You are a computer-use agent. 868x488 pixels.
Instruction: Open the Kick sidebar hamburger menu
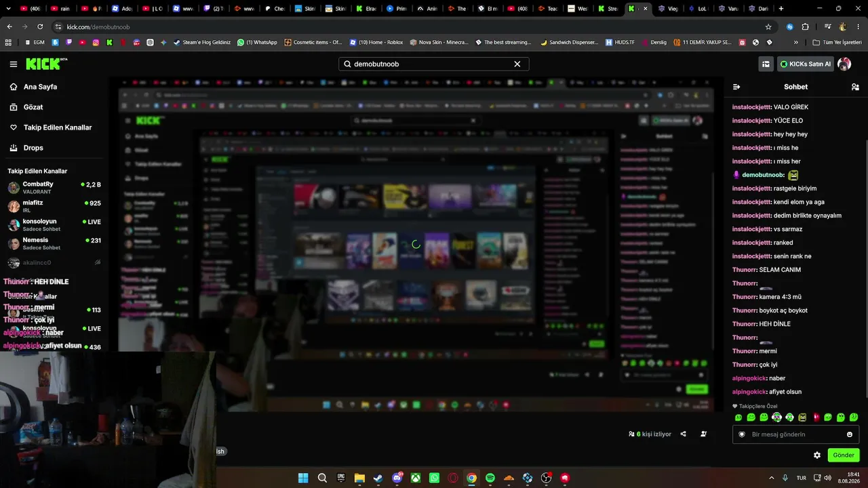tap(13, 64)
